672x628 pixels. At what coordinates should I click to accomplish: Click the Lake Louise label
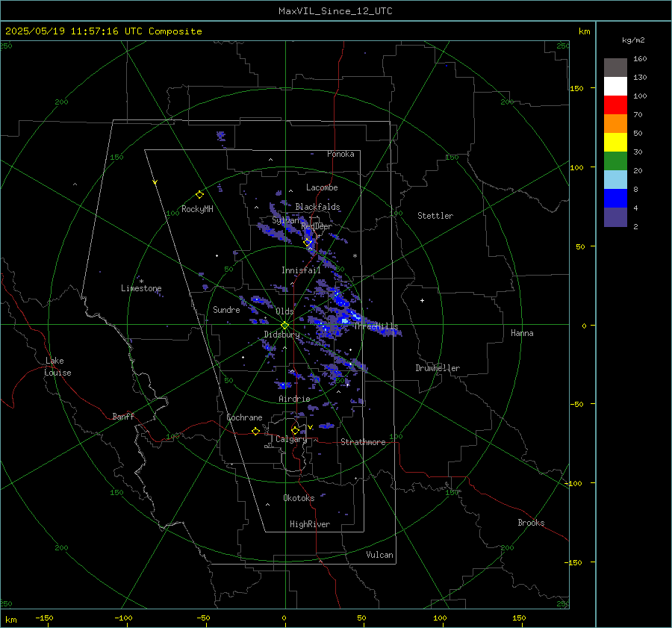(x=57, y=367)
